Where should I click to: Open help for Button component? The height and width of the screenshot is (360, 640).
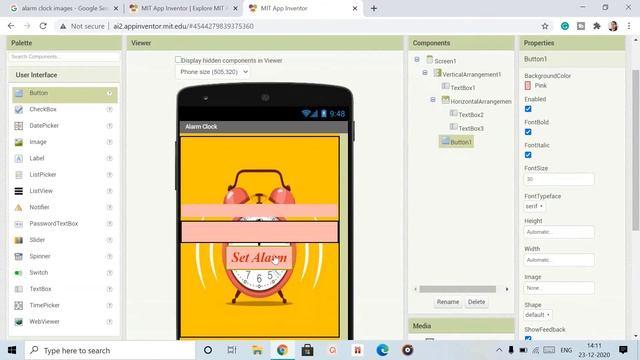pyautogui.click(x=109, y=93)
